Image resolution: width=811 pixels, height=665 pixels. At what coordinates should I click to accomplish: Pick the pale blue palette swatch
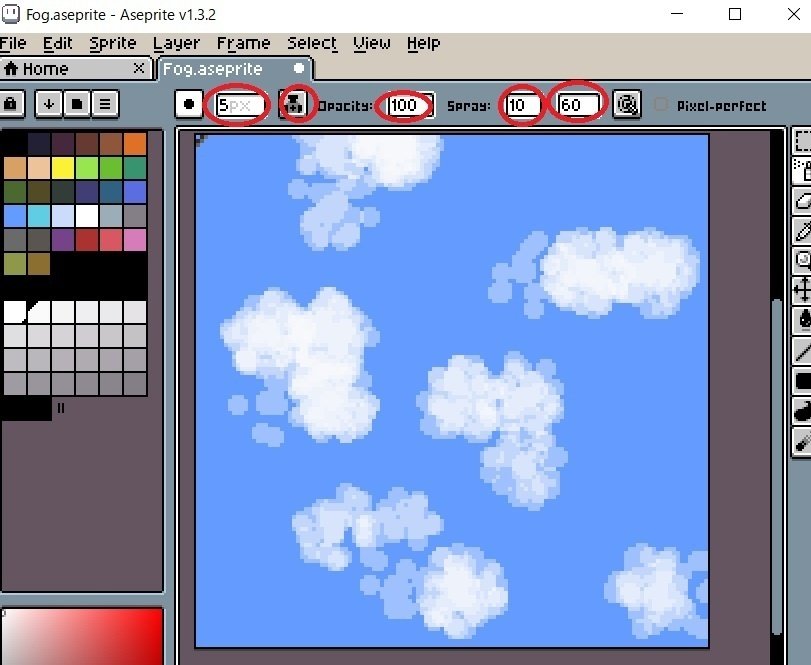[63, 216]
